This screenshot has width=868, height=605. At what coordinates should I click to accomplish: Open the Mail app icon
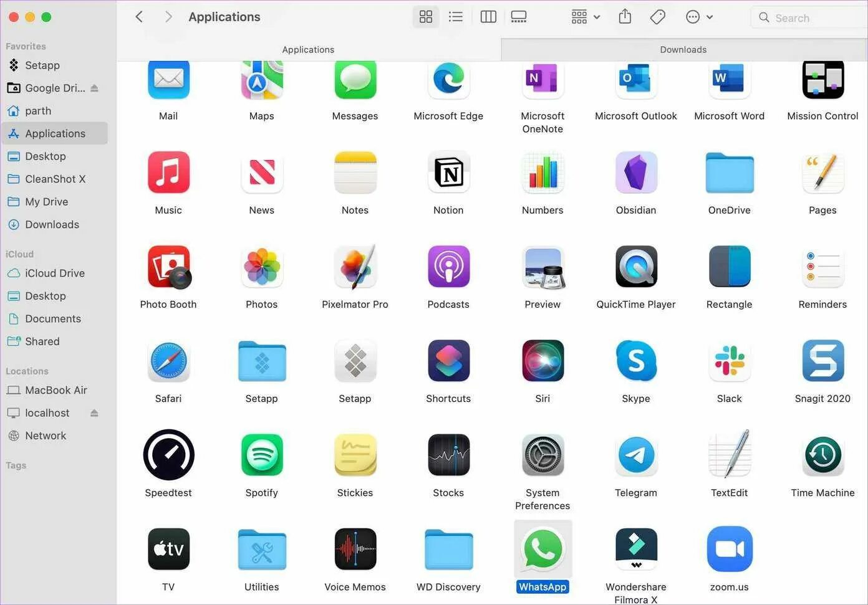(168, 80)
